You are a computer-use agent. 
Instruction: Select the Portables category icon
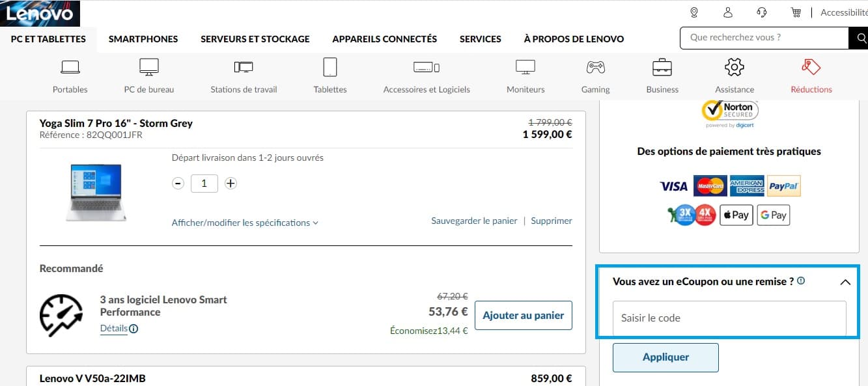click(x=70, y=67)
